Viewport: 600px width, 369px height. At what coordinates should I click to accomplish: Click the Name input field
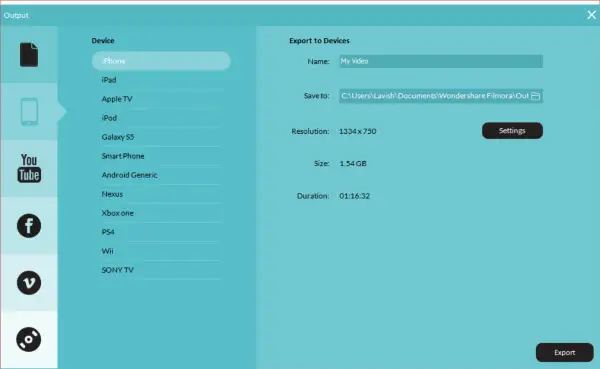441,61
